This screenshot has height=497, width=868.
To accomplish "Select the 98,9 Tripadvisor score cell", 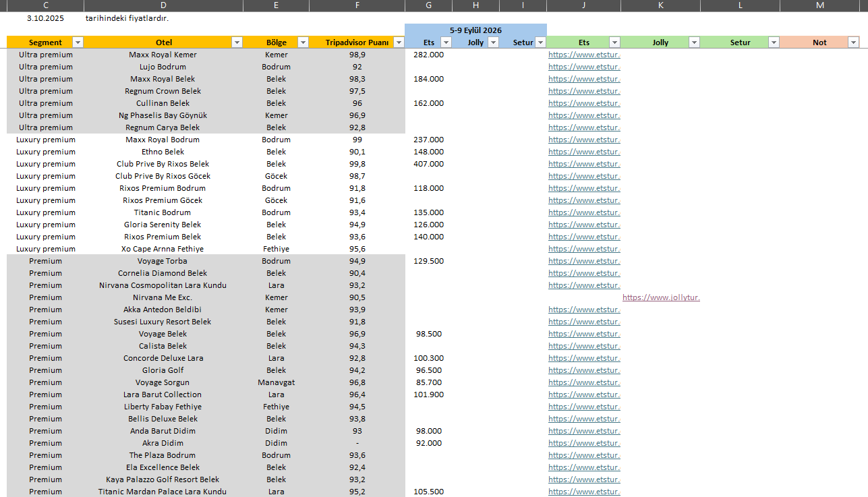I will [357, 55].
